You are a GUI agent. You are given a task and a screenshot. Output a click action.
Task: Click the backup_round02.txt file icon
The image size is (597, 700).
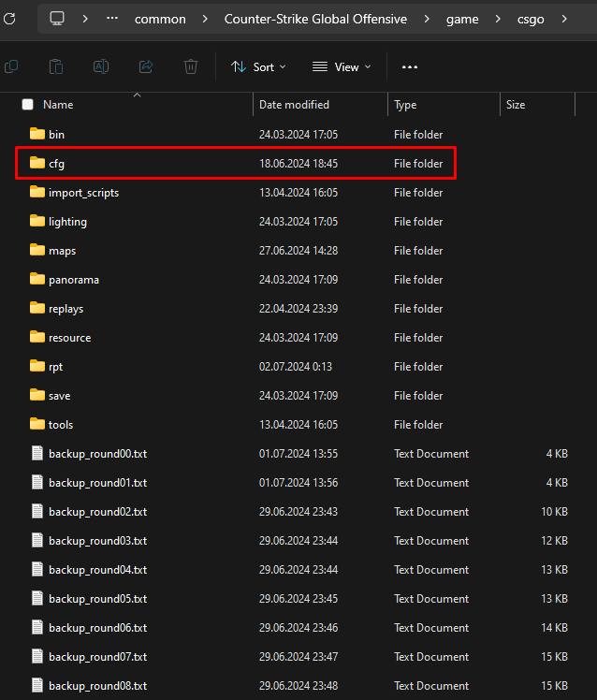point(37,511)
